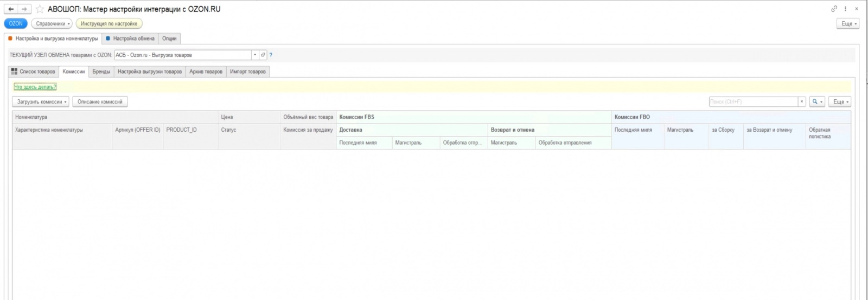Open Инструкция по настройке

pos(109,23)
